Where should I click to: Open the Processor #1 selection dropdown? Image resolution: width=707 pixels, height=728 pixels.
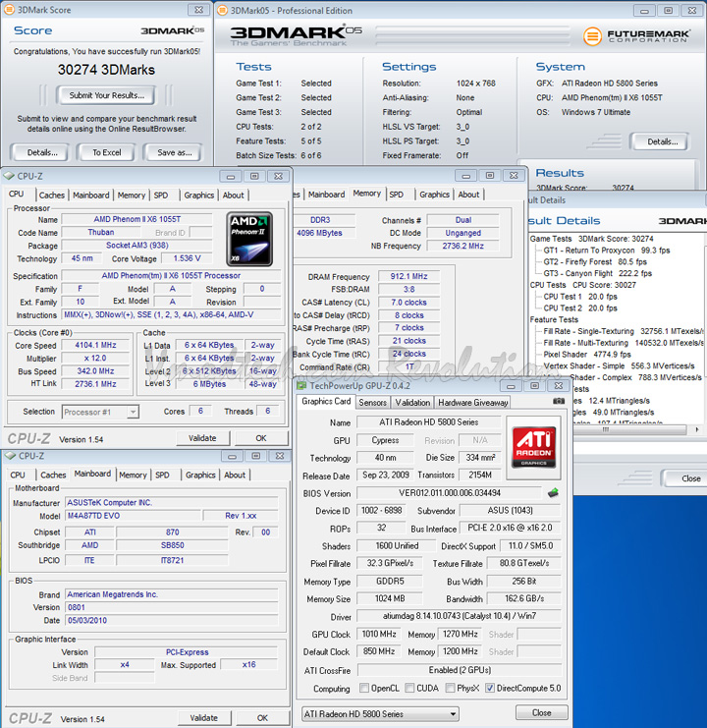pyautogui.click(x=100, y=412)
